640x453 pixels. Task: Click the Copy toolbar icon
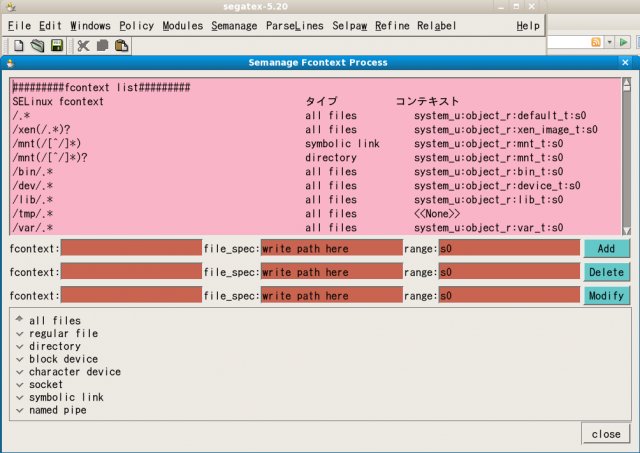point(102,45)
